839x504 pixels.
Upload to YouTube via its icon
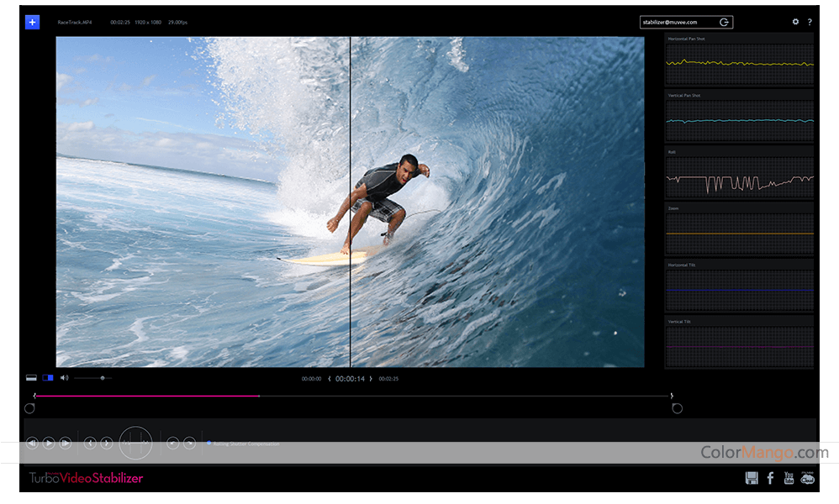(x=789, y=478)
